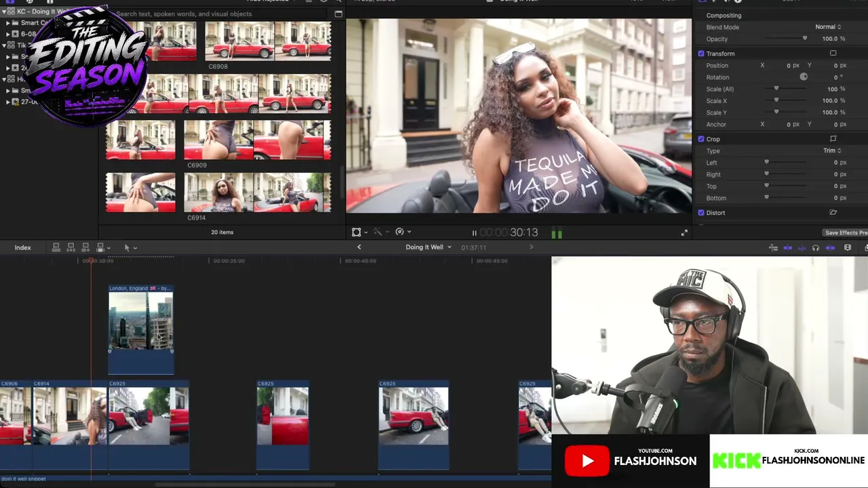Screen dimensions: 868x488
Task: Click the Transform on-screen controls icon
Action: (833, 54)
